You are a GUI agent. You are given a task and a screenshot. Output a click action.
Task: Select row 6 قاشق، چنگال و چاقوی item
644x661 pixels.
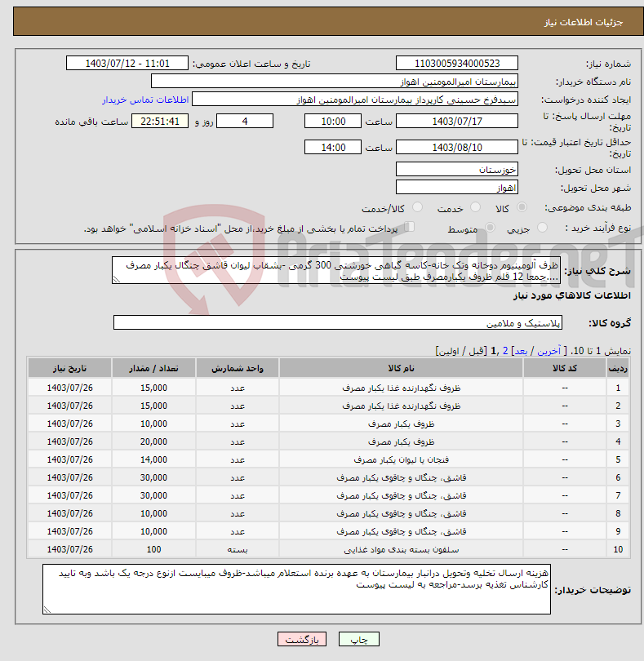pos(329,477)
